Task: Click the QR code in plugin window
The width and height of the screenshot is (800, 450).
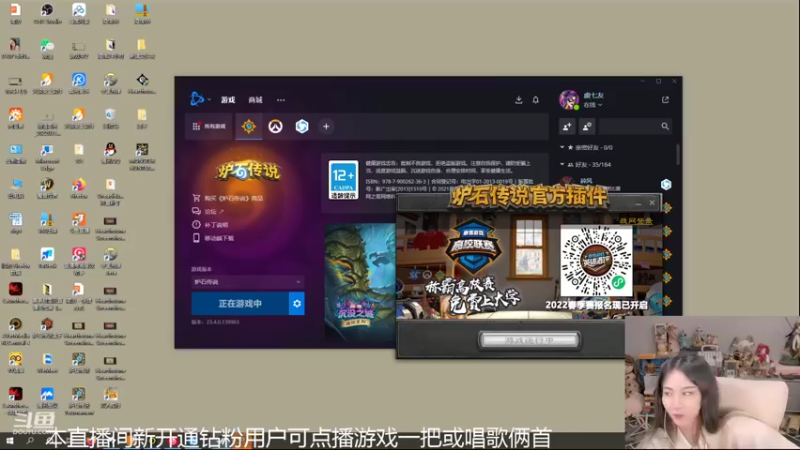Action: pyautogui.click(x=596, y=261)
